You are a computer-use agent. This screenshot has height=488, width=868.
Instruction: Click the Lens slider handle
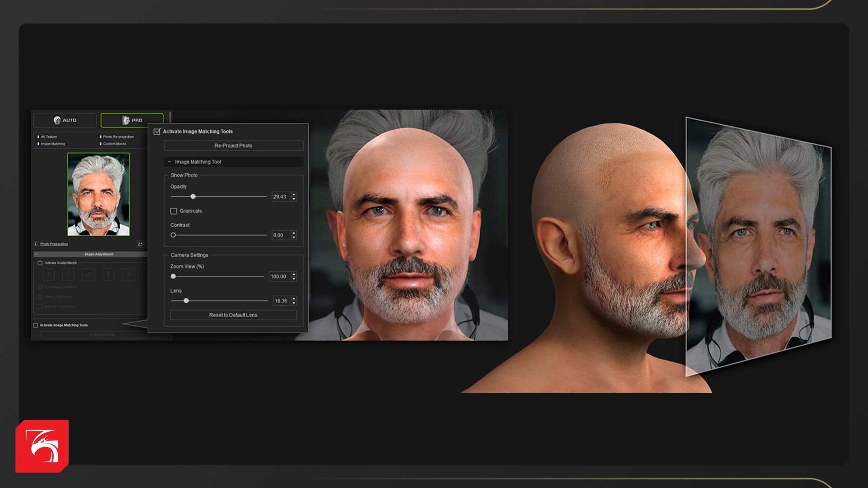(186, 301)
